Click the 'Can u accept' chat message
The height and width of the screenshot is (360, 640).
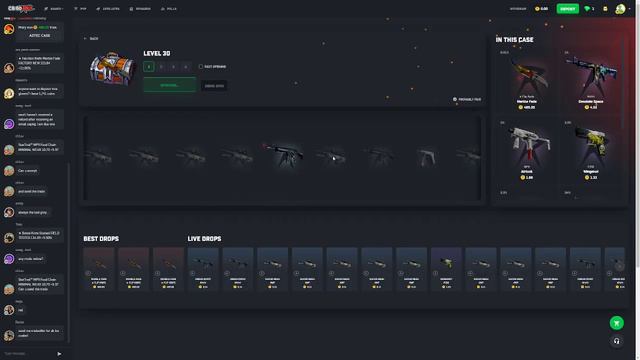tap(28, 171)
